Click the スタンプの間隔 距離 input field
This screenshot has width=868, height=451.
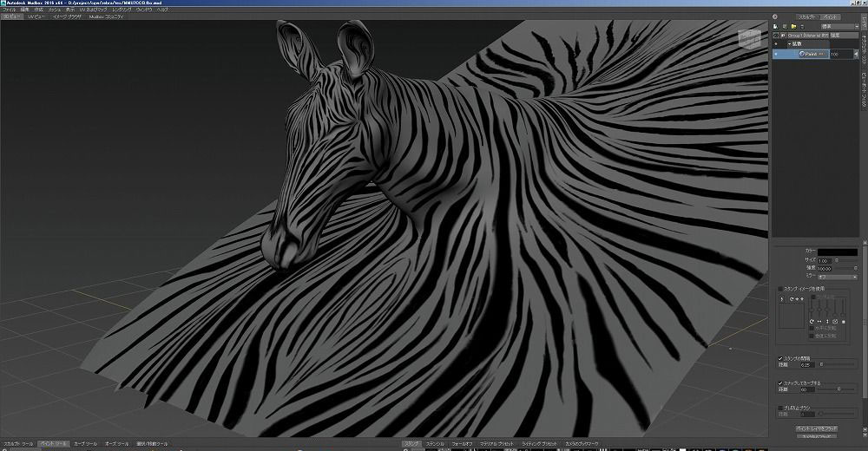point(807,364)
